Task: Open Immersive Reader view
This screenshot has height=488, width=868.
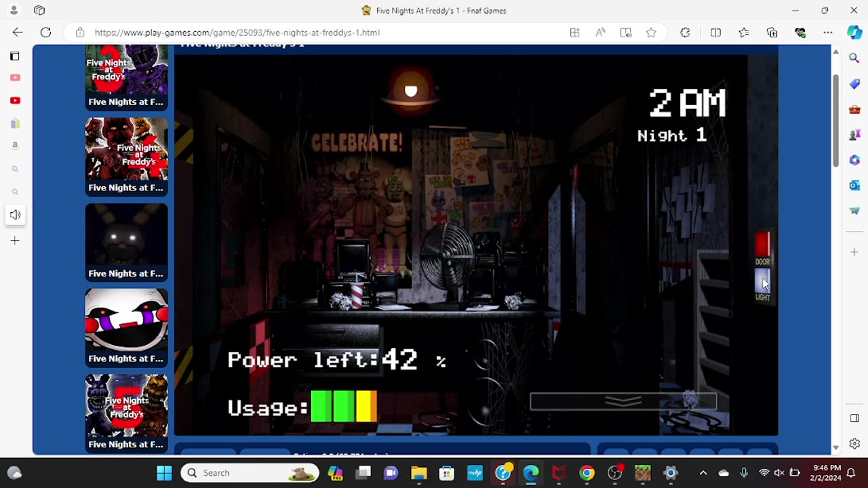Action: click(x=626, y=33)
